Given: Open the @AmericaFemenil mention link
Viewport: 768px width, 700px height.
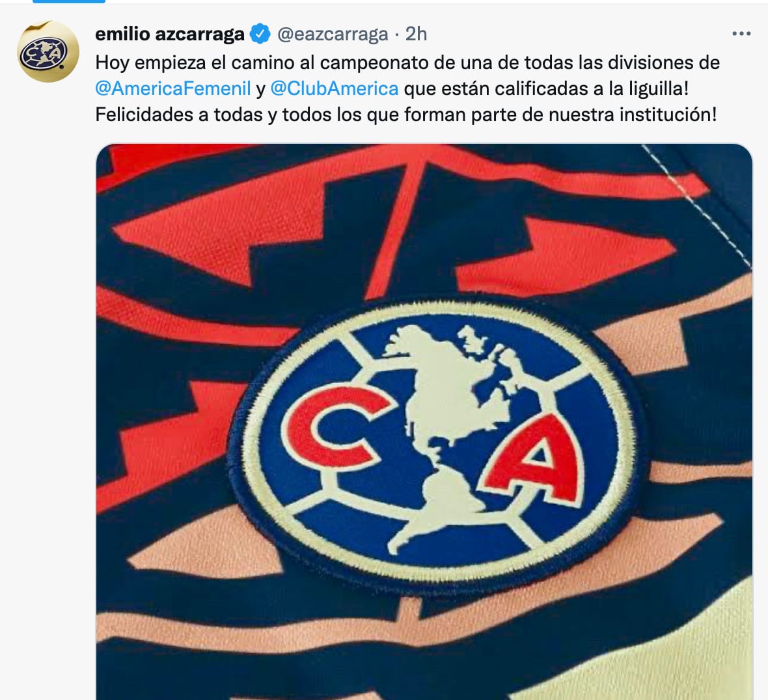Looking at the screenshot, I should coord(173,88).
